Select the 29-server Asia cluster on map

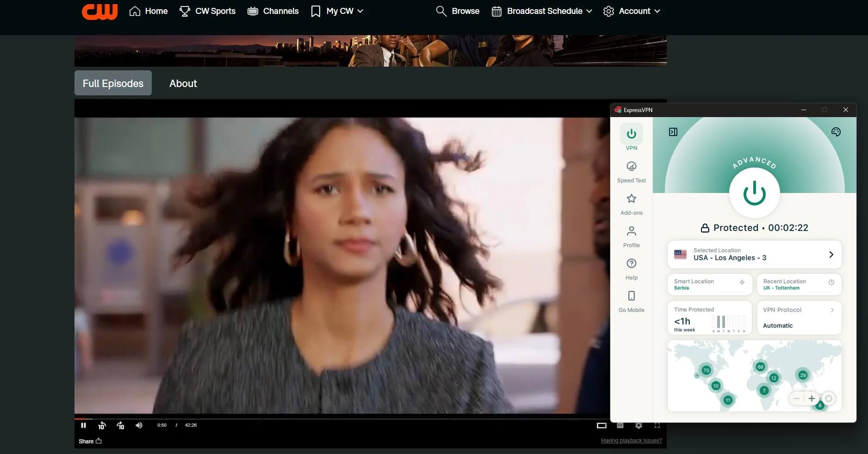(x=803, y=375)
